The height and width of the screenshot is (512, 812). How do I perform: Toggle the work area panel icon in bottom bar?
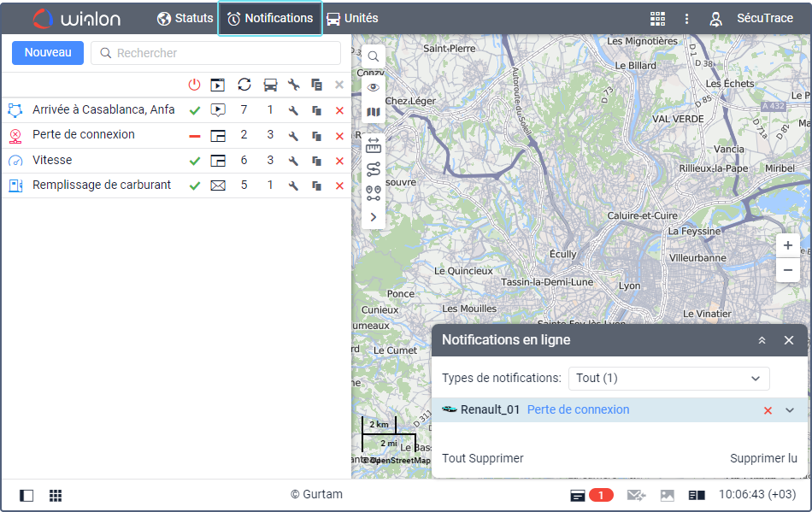coord(26,496)
